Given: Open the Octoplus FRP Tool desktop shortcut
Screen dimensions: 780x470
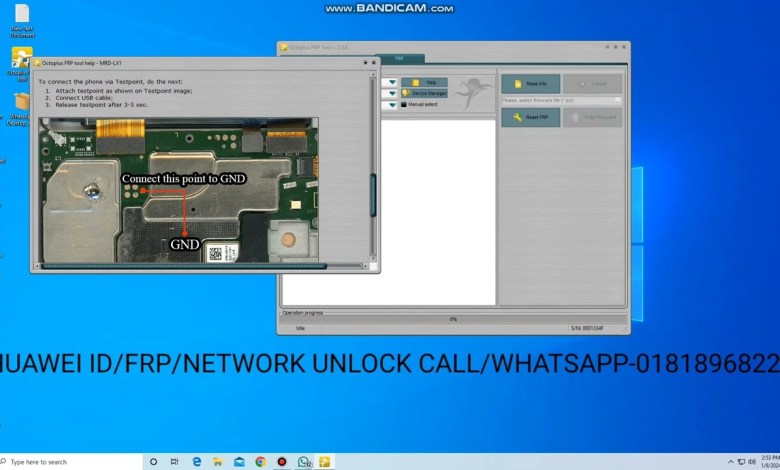Looking at the screenshot, I should pos(20,61).
